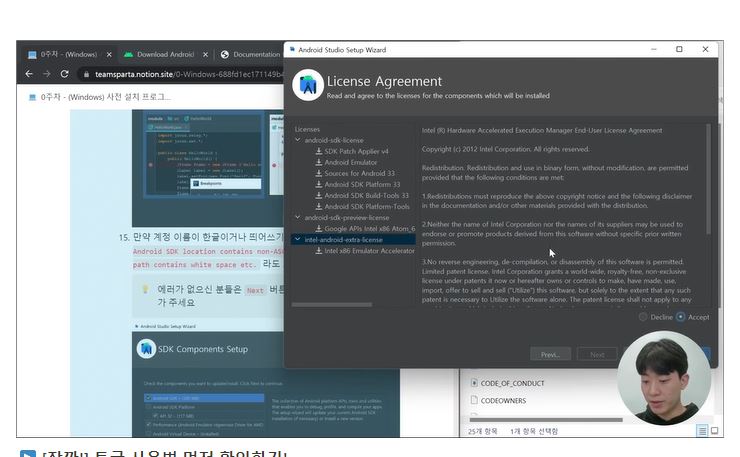Select Intel x86 Emulator Accelerator item

point(370,251)
